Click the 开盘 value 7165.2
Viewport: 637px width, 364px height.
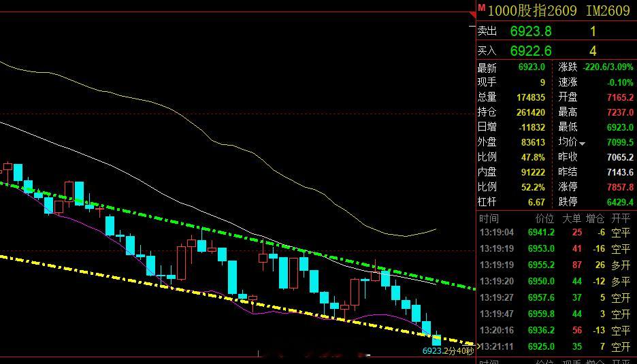[620, 97]
